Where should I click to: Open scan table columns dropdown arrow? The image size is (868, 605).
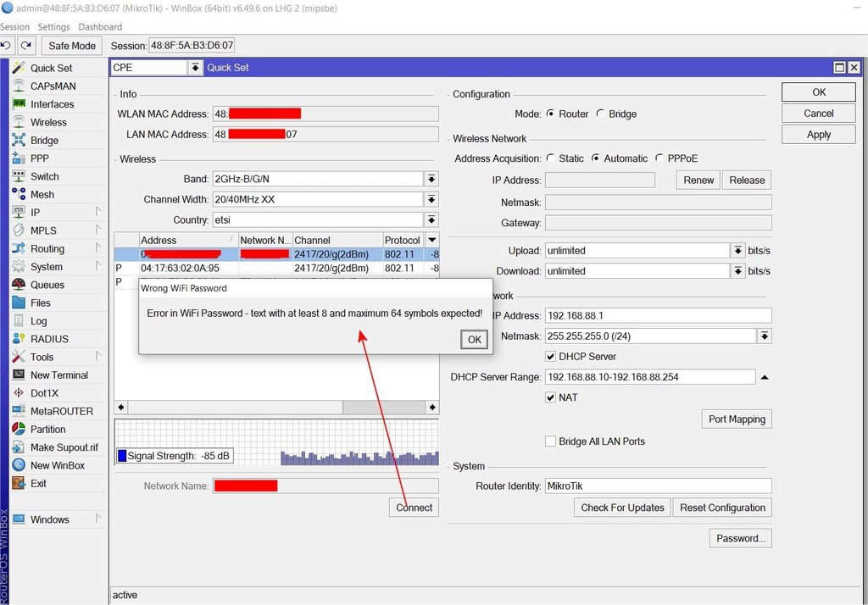[432, 241]
